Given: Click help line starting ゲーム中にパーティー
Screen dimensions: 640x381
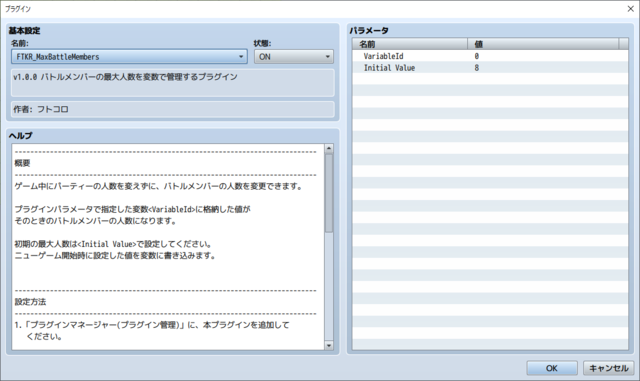Looking at the screenshot, I should [159, 186].
